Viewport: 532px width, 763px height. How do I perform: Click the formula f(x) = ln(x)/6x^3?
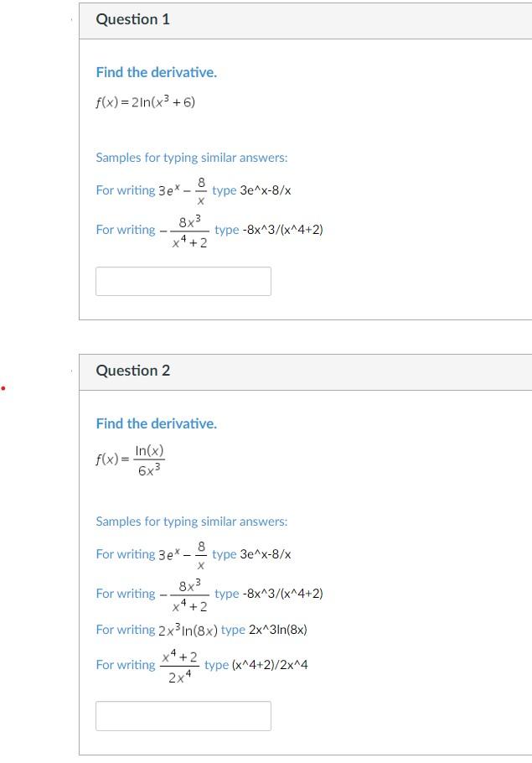point(130,459)
